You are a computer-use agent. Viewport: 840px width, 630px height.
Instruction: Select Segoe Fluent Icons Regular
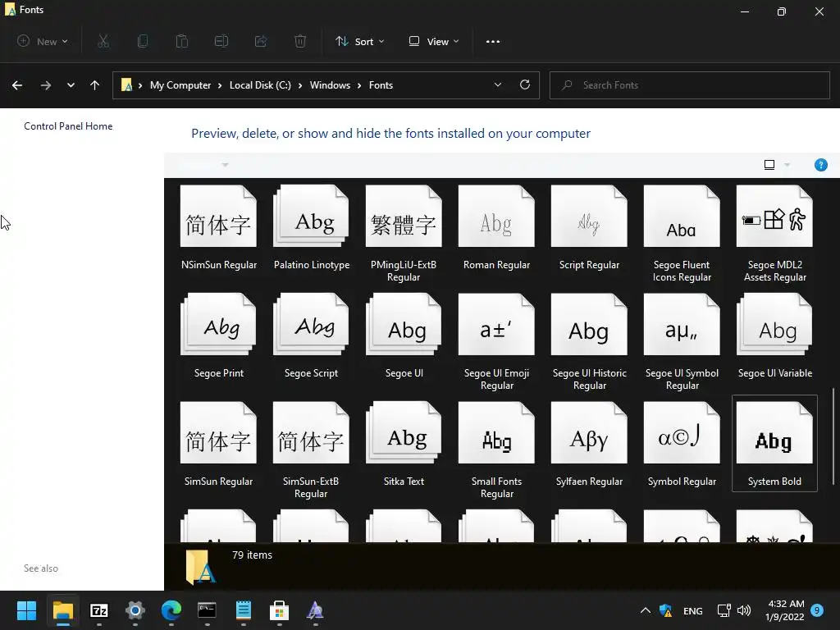click(x=682, y=234)
